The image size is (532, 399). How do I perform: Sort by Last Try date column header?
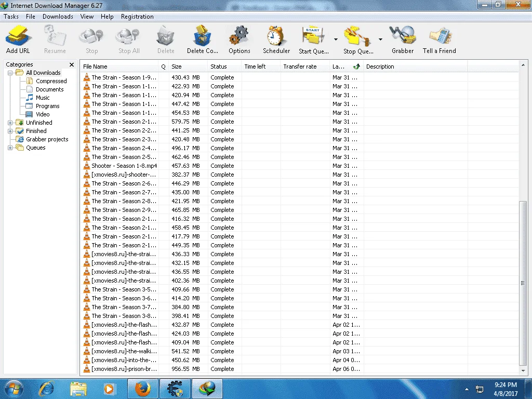point(347,66)
